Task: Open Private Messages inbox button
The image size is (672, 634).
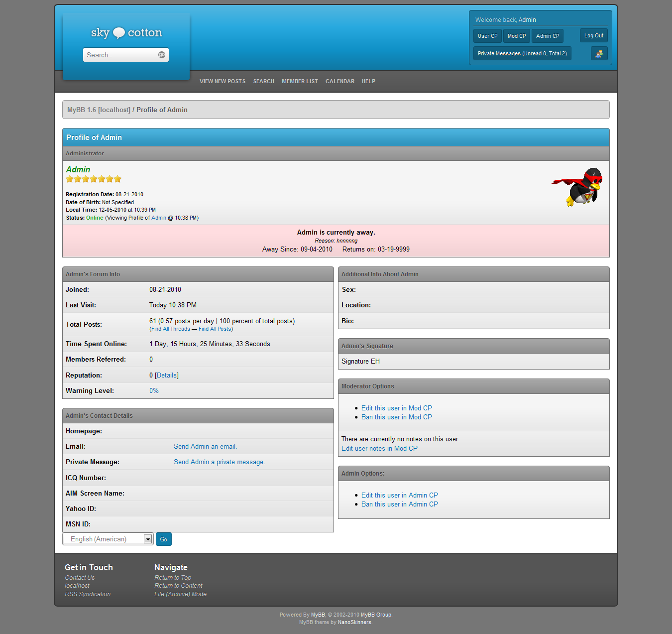Action: (522, 53)
